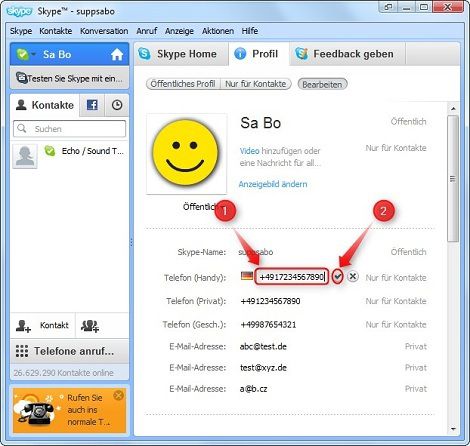Open the Kontakte menu
The width and height of the screenshot is (470, 446).
click(56, 31)
